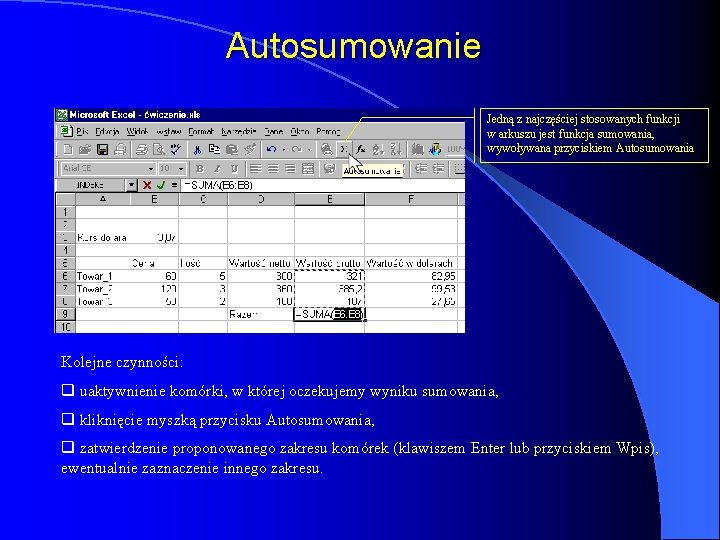
Task: Click the Razem label cell
Action: [x=261, y=314]
